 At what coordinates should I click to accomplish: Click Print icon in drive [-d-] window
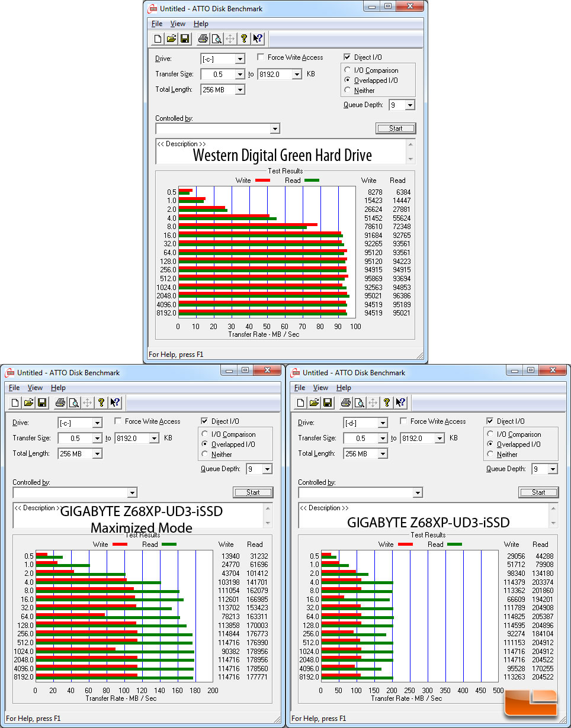pos(346,403)
